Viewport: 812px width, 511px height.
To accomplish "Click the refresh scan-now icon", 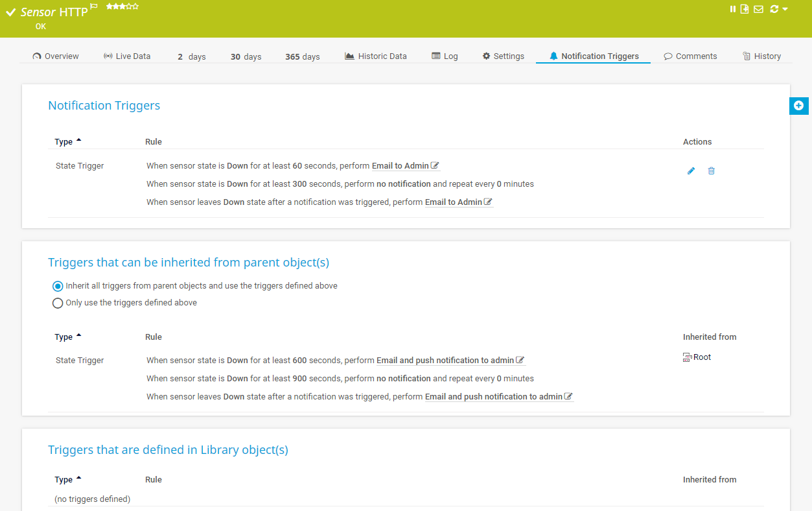I will [774, 9].
